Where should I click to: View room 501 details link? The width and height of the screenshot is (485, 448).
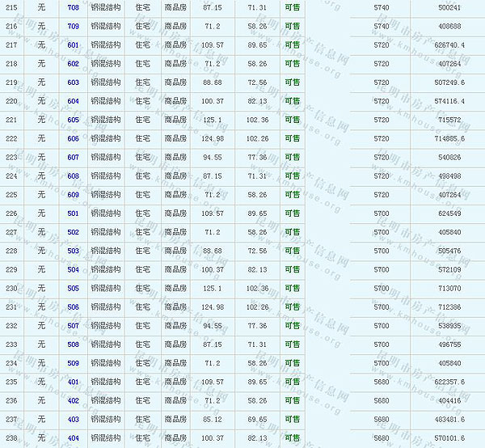coord(73,213)
